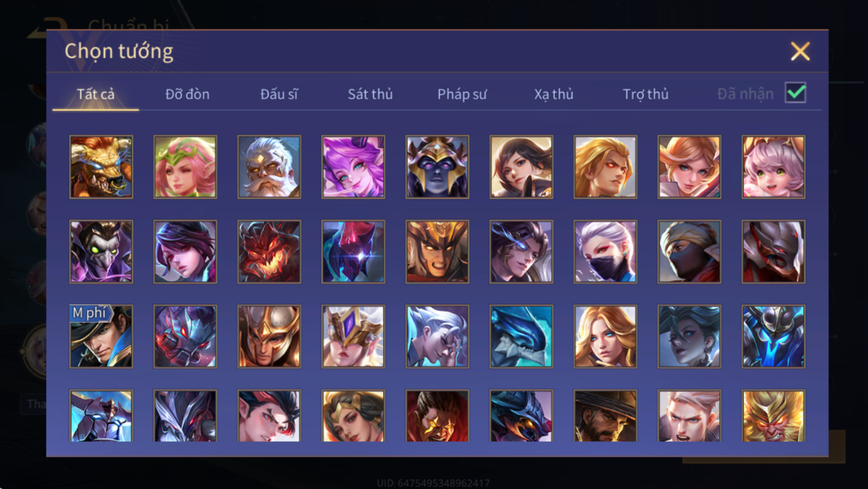The image size is (868, 489).
Task: View the 'Đấu sĩ' hero tab
Action: point(279,94)
